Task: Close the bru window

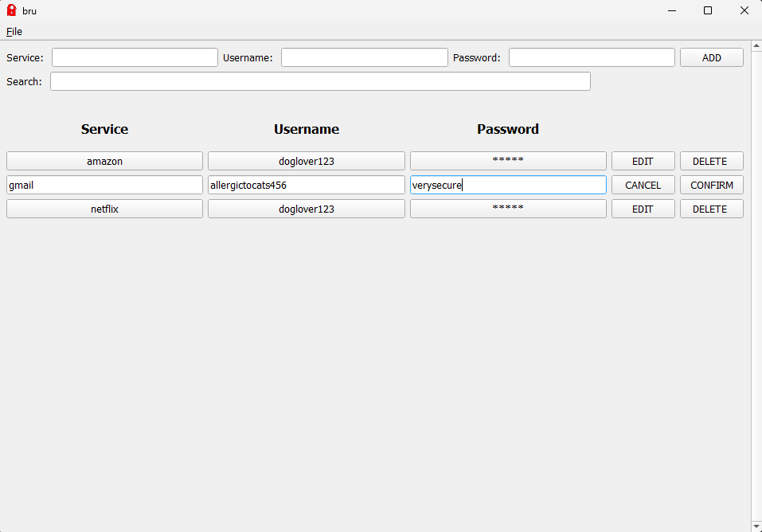Action: coord(744,10)
